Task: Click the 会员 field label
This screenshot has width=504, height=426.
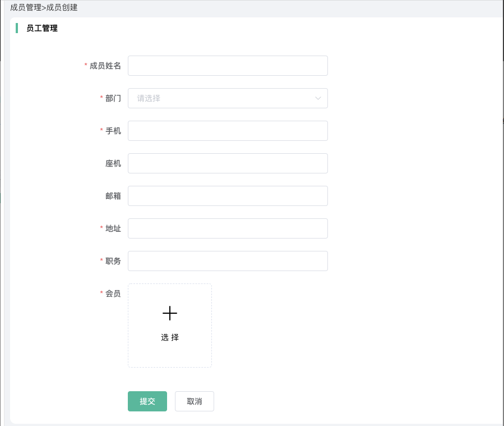Action: pos(113,294)
